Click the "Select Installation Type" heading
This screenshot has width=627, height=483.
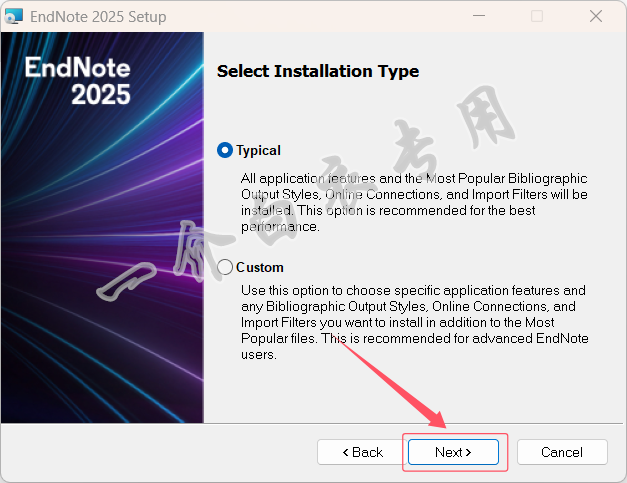tap(318, 71)
